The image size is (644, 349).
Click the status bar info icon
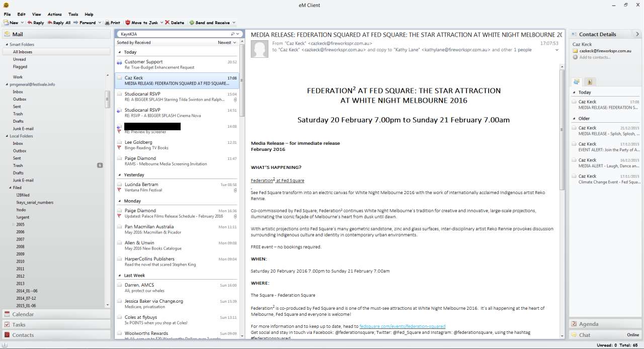4,345
